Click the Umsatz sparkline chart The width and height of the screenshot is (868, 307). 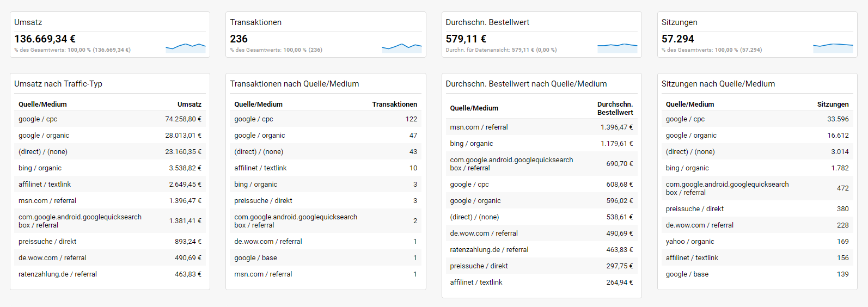186,48
